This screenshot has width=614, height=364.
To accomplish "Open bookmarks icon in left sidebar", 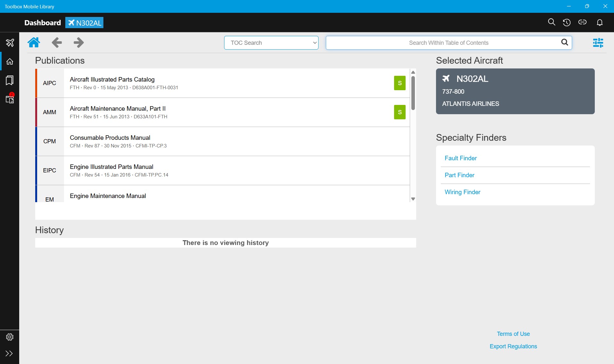I will [10, 80].
